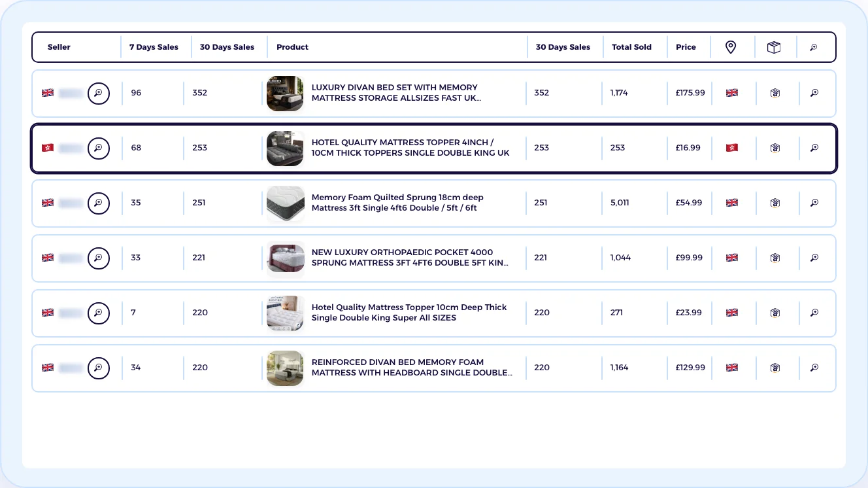Viewport: 868px width, 488px height.
Task: Select the Total Sold column header
Action: (x=631, y=47)
